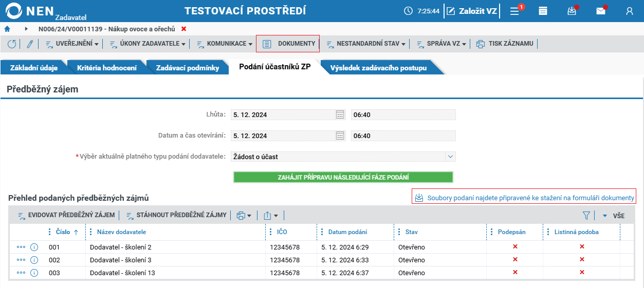Screen dimensions: 644x288
Task: Open the hamburger menu with notification badge
Action: [516, 11]
